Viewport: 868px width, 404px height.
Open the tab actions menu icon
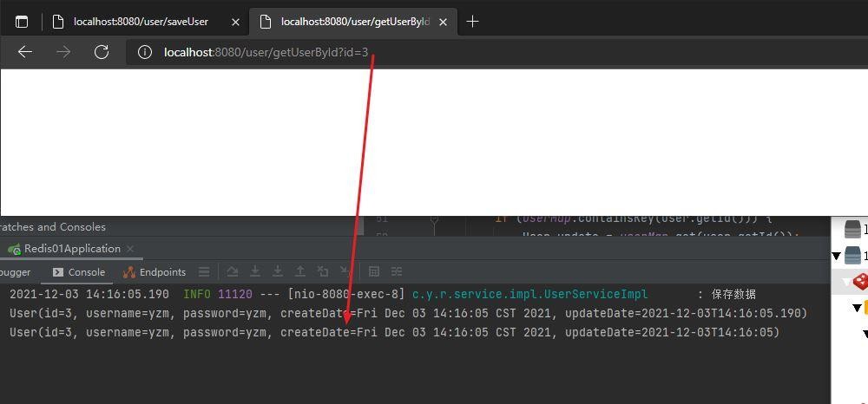22,22
